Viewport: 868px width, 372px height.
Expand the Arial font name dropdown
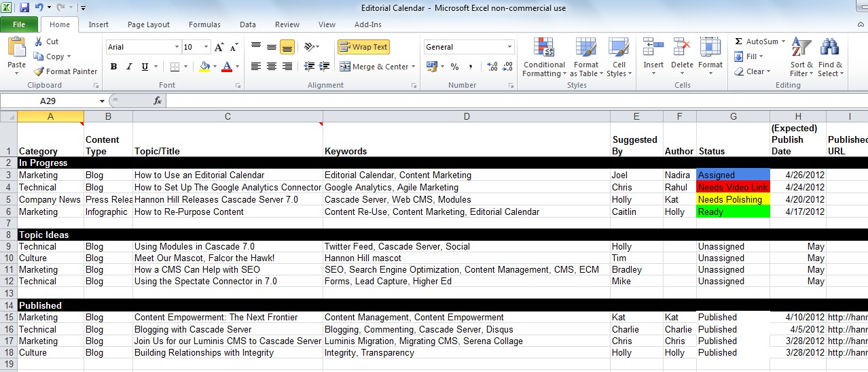point(177,47)
